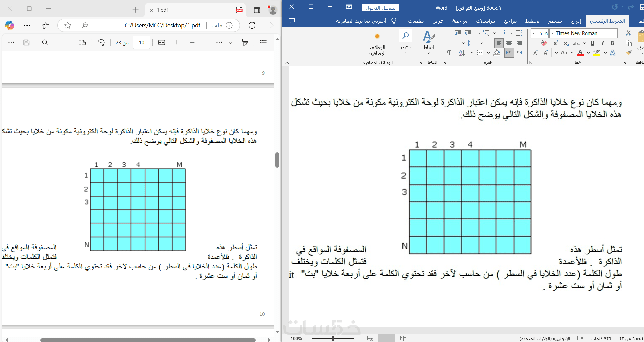
Task: Click the تسجيل الدخول sign-in button
Action: 381,8
